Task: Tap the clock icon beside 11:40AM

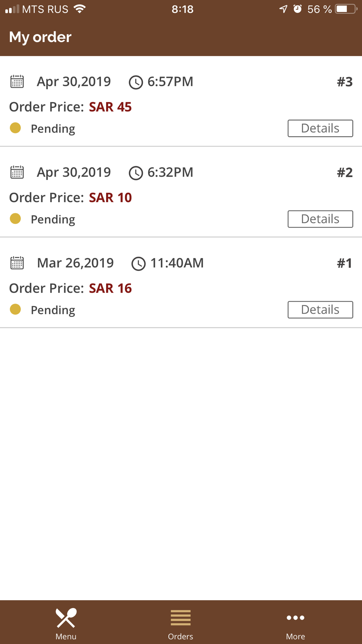Action: [x=138, y=264]
